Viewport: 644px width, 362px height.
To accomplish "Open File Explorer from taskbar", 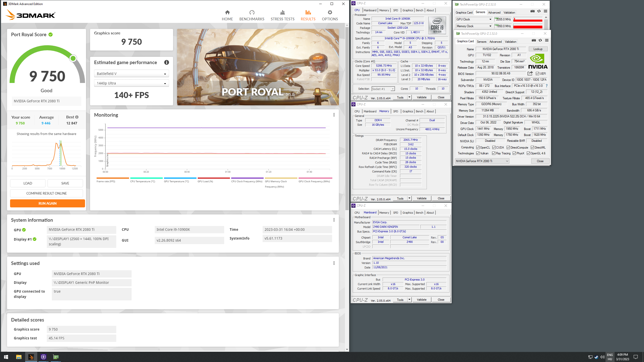I will (x=19, y=357).
